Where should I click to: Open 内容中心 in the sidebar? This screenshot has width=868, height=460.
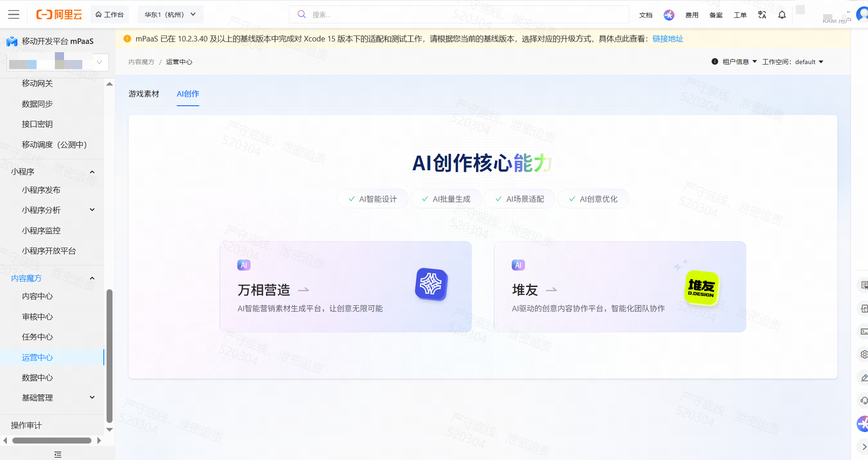(x=38, y=296)
